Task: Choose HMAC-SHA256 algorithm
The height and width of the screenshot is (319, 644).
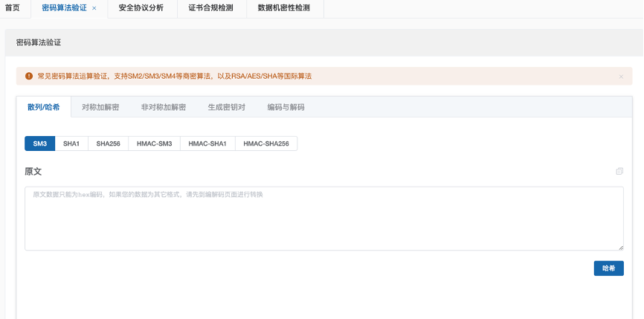Action: click(x=265, y=144)
